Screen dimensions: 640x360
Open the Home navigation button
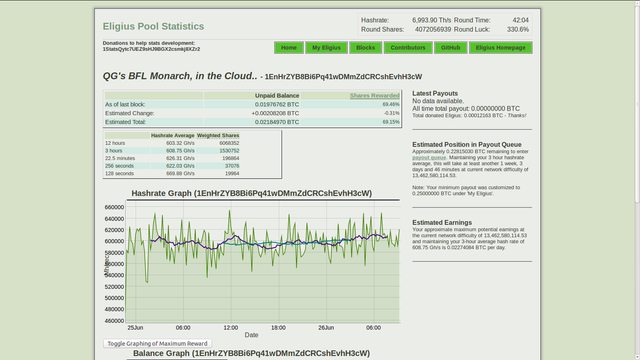[x=289, y=48]
